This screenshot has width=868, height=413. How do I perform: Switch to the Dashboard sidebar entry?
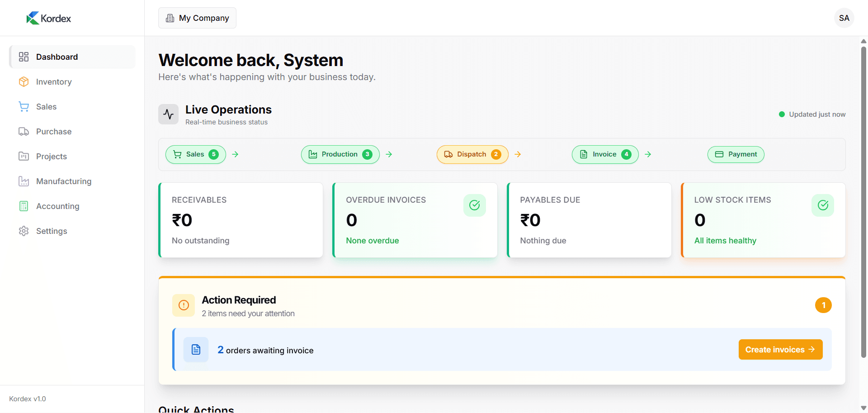pyautogui.click(x=57, y=57)
